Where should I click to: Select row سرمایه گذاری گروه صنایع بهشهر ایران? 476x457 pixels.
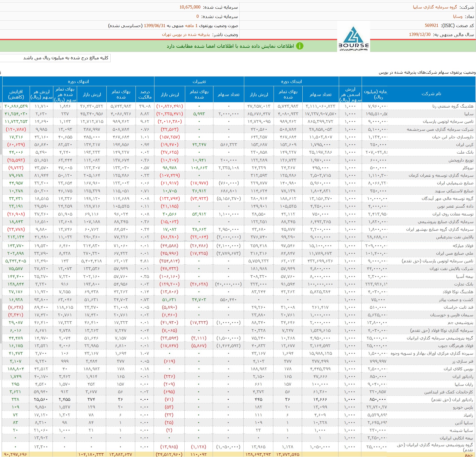tap(239, 229)
